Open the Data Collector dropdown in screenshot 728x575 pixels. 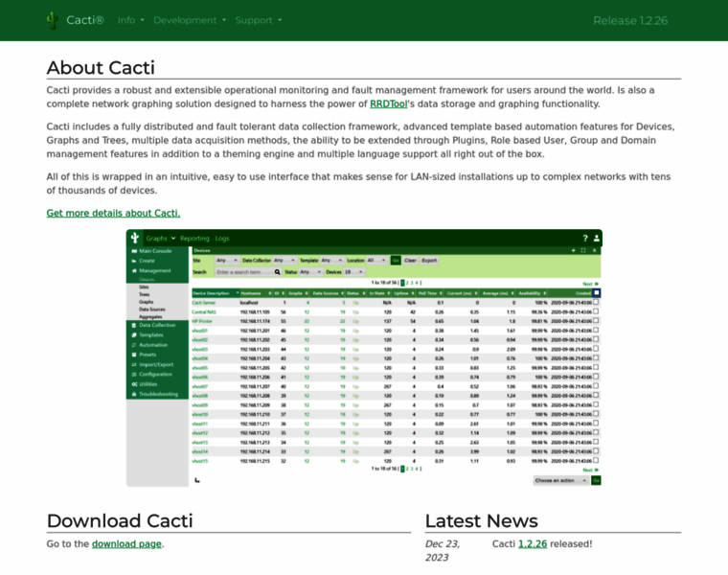tap(284, 261)
